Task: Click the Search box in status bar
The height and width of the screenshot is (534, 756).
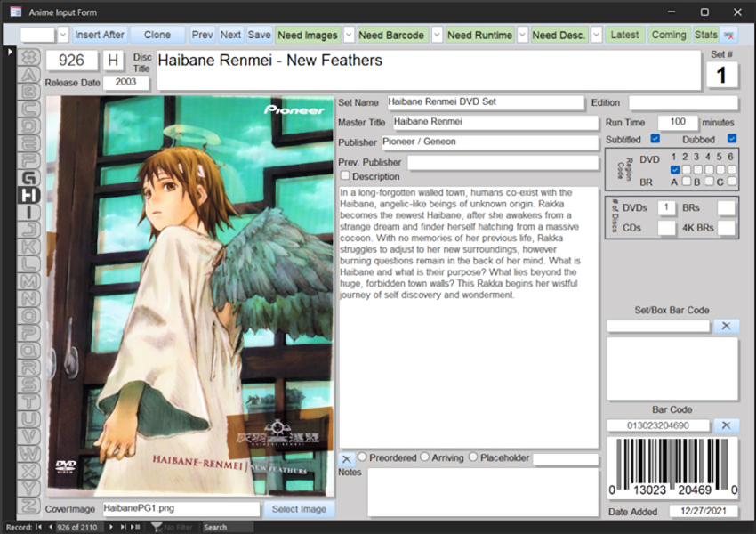Action: (x=228, y=527)
